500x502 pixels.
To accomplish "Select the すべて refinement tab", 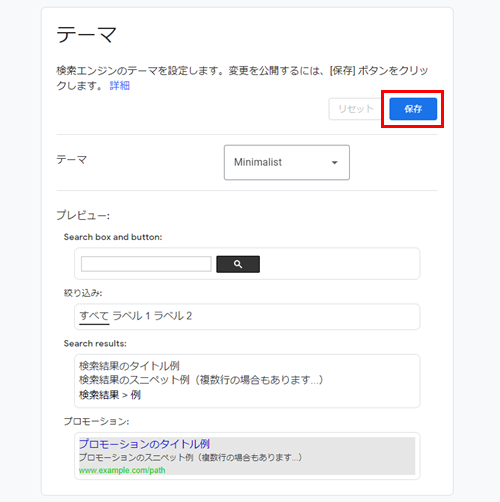I will point(94,316).
